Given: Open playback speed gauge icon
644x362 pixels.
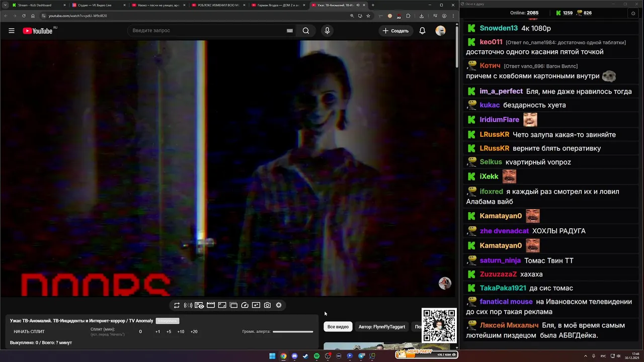Looking at the screenshot, I should 245,305.
